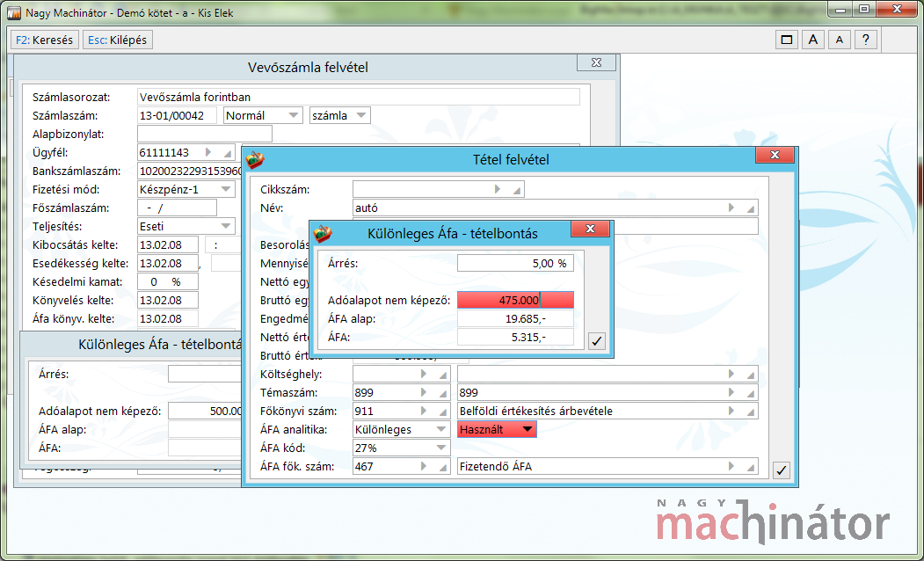Click the Név field corner triangle icon

coord(750,208)
